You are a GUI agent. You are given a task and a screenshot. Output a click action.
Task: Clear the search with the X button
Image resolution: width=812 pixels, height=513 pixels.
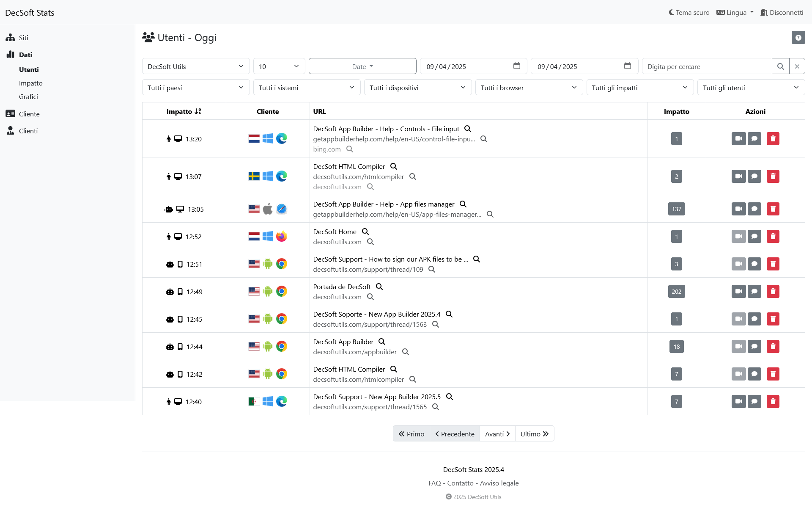tap(797, 66)
